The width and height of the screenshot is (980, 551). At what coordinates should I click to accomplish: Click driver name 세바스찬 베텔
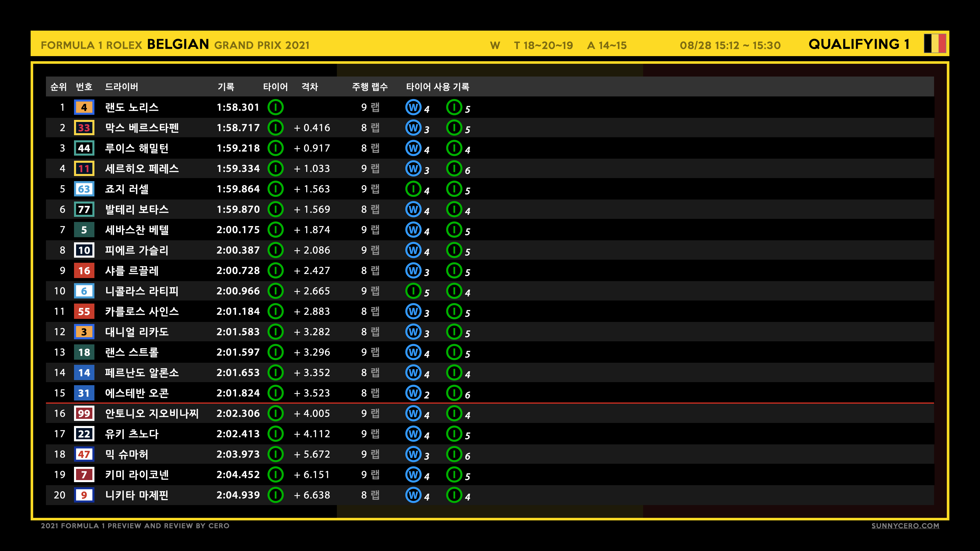point(137,230)
